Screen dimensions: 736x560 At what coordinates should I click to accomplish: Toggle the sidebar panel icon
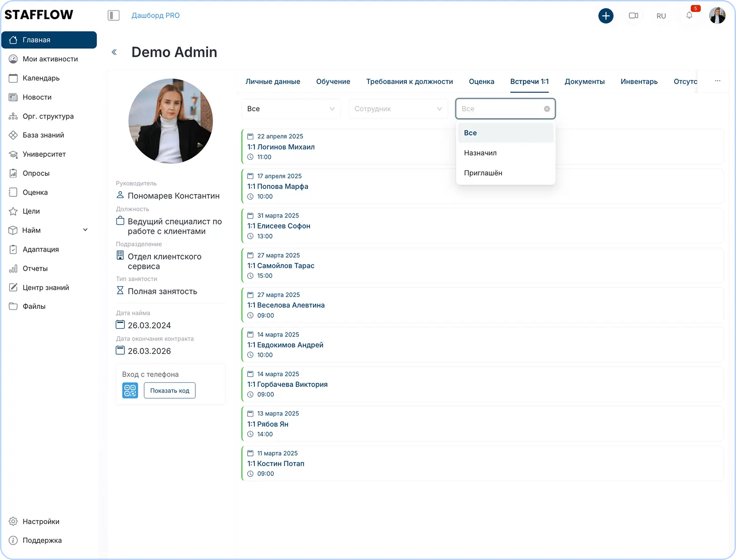tap(114, 15)
